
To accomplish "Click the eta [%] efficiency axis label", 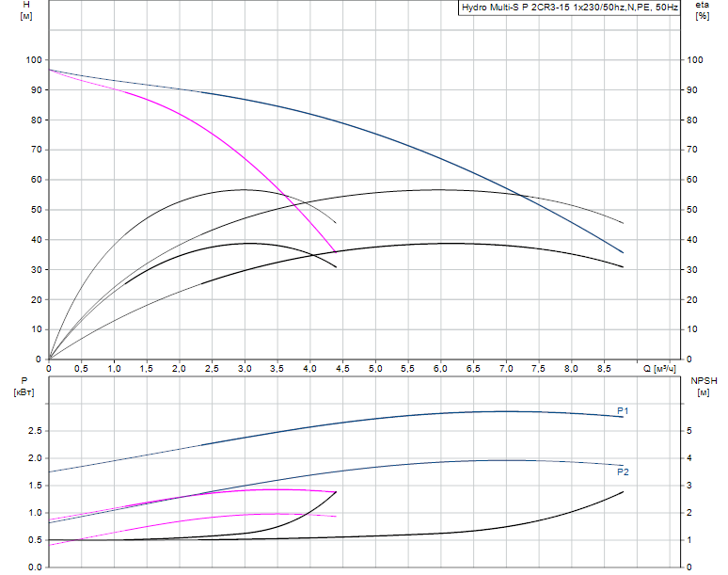I will pyautogui.click(x=702, y=10).
